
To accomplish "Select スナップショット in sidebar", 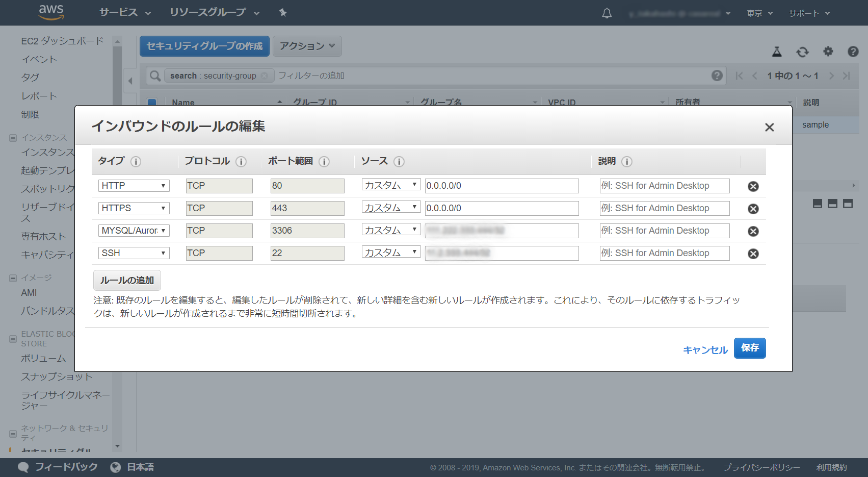I will pos(57,376).
